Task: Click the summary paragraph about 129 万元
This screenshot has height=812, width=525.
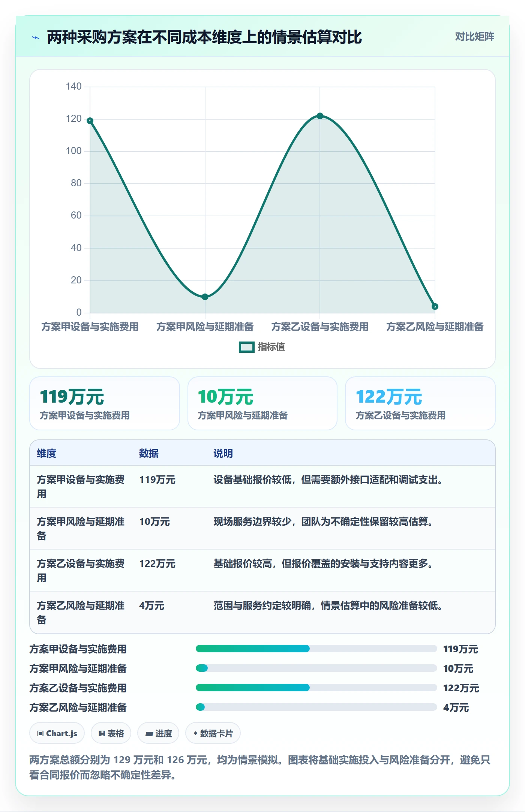Action: tap(260, 767)
